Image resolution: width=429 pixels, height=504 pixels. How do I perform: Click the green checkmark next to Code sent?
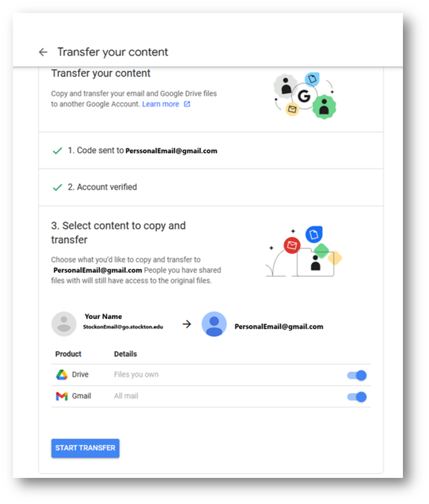pyautogui.click(x=58, y=151)
